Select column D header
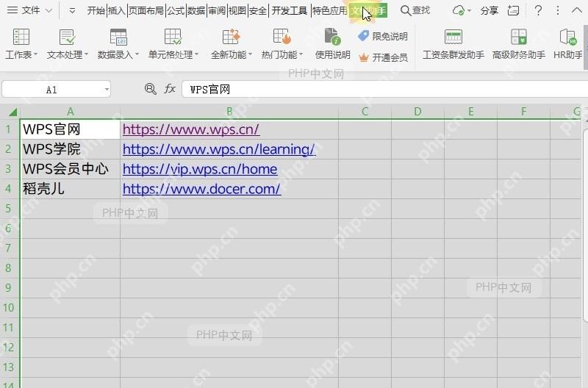This screenshot has height=388, width=588. 417,112
